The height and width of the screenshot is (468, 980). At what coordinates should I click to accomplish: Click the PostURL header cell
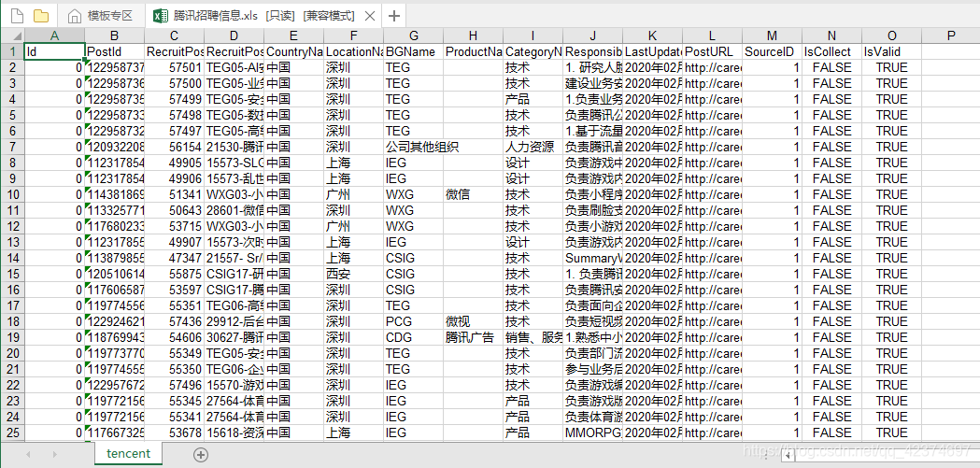tap(712, 51)
